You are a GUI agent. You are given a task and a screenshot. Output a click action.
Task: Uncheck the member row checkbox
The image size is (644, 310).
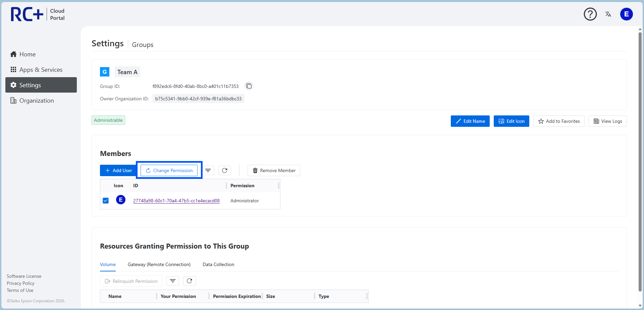[x=106, y=201]
